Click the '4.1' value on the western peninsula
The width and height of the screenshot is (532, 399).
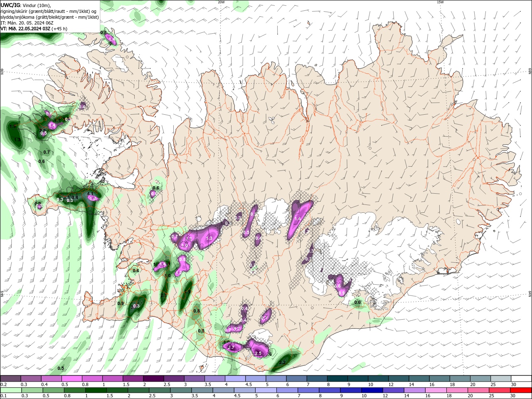point(90,194)
